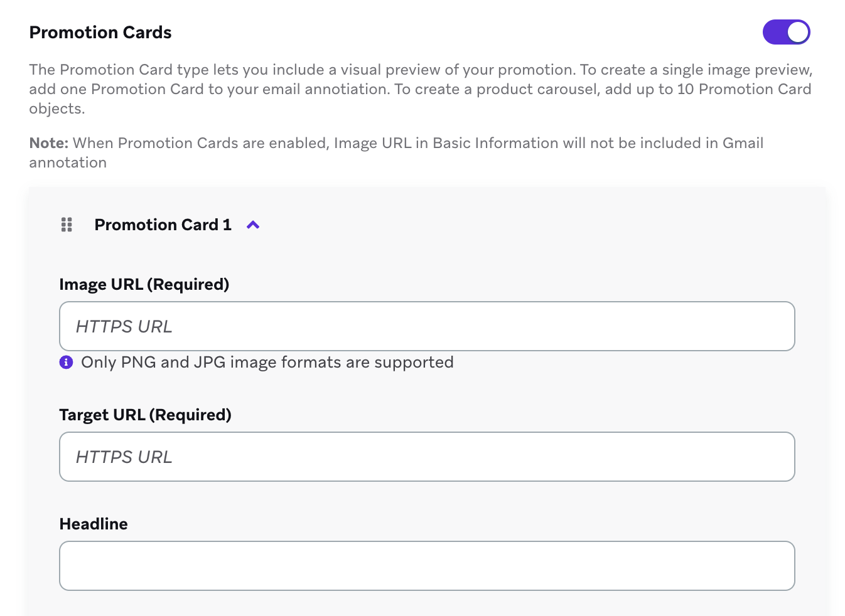The width and height of the screenshot is (845, 616).
Task: Click the Promotion Card 1 title
Action: pos(163,225)
